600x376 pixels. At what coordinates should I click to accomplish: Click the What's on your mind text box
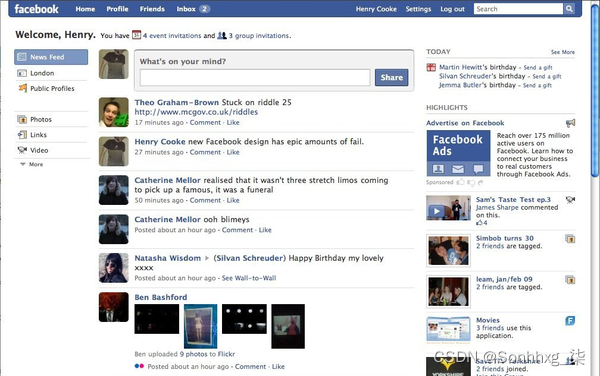(255, 78)
